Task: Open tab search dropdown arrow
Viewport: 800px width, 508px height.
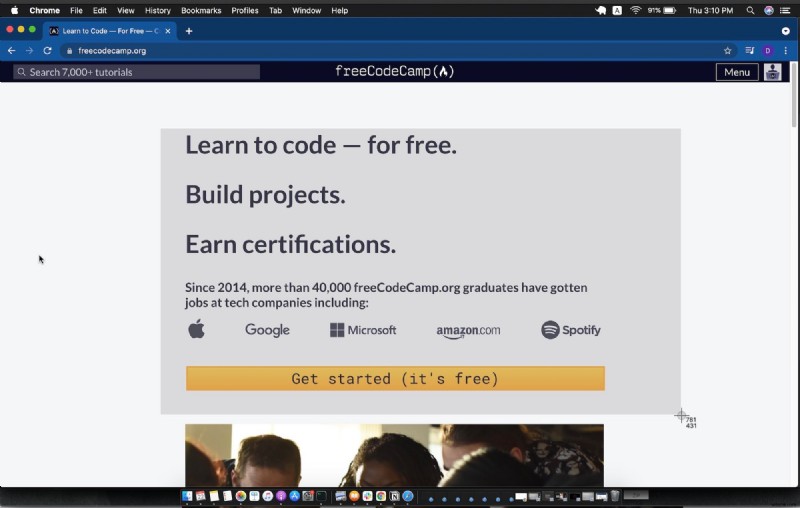Action: (786, 31)
